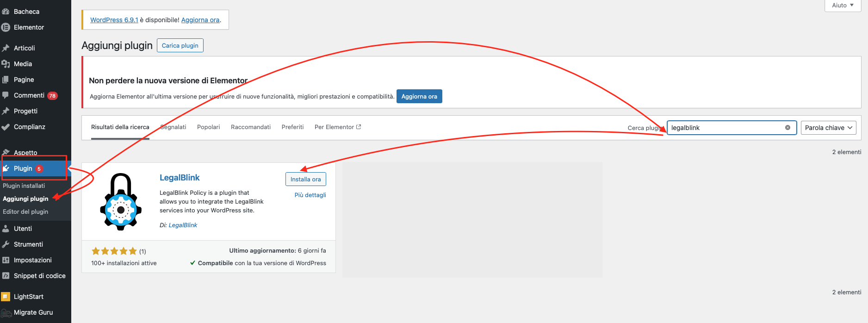The width and height of the screenshot is (868, 323).
Task: Open the Per Elementor tab
Action: (338, 127)
